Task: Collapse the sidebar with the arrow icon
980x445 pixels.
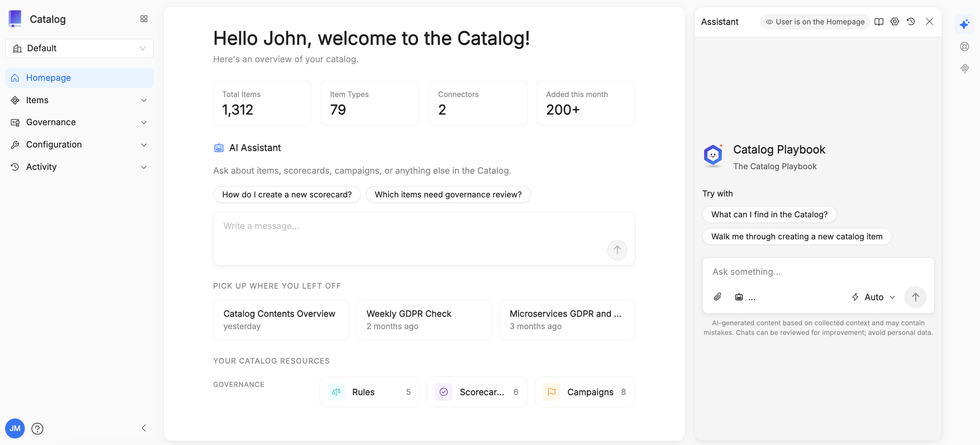Action: coord(144,428)
